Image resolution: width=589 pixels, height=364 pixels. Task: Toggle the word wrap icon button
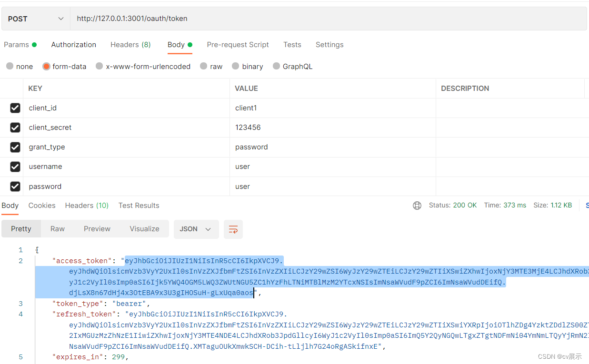click(233, 229)
